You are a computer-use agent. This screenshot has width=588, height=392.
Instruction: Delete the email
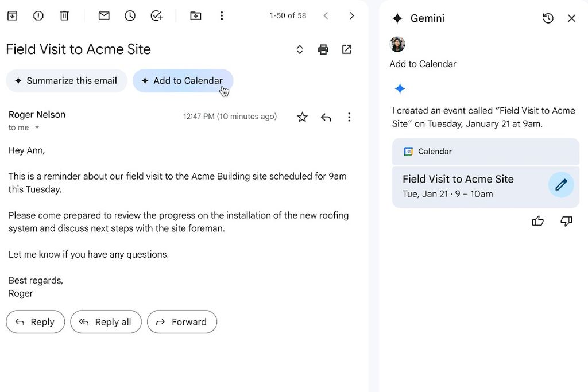[64, 15]
